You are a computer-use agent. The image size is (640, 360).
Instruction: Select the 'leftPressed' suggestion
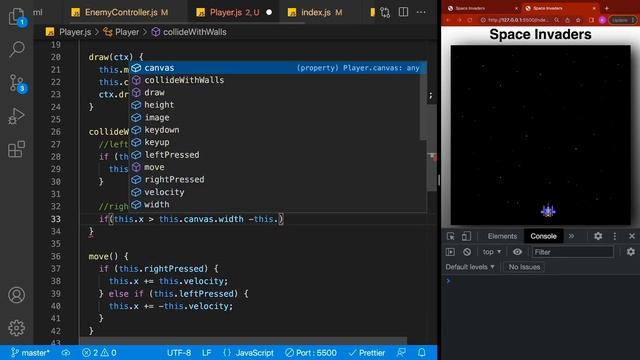[278, 155]
